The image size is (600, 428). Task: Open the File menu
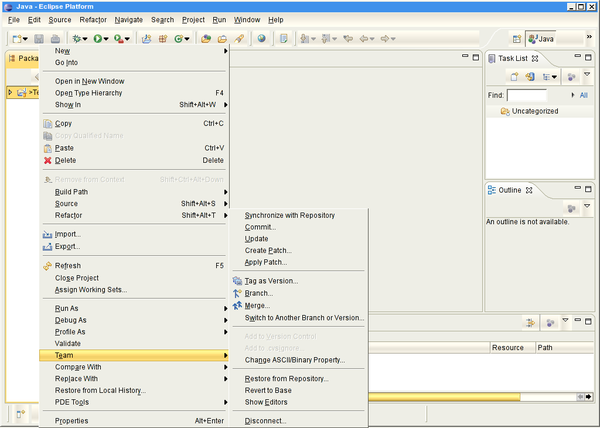13,20
